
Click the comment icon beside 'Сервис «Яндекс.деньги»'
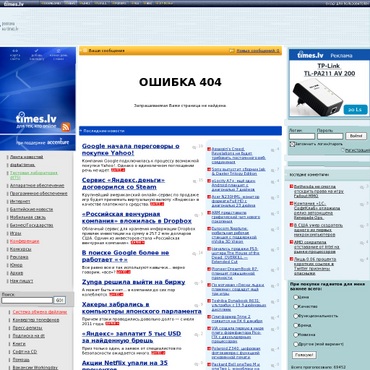pos(194,181)
